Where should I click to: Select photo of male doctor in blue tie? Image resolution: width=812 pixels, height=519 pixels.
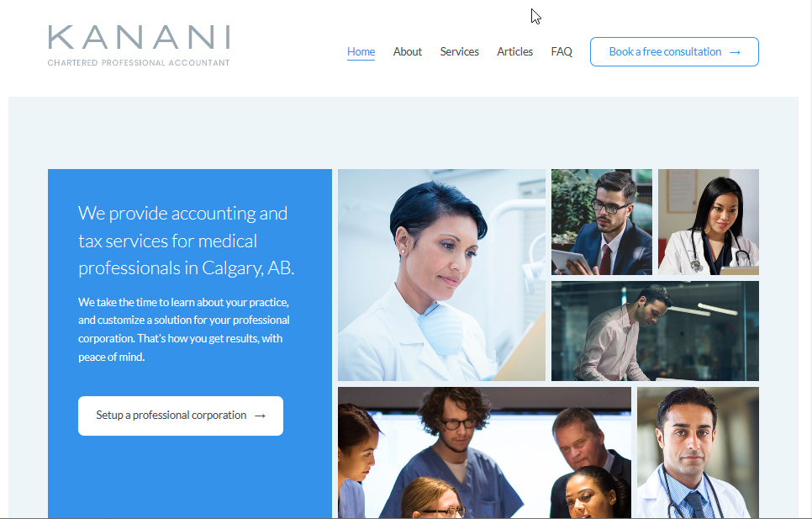(x=698, y=453)
